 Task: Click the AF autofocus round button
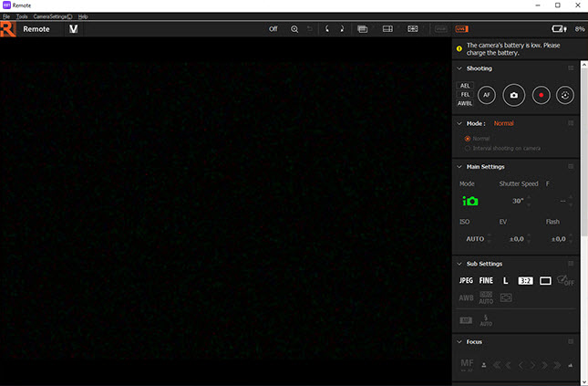coord(487,95)
